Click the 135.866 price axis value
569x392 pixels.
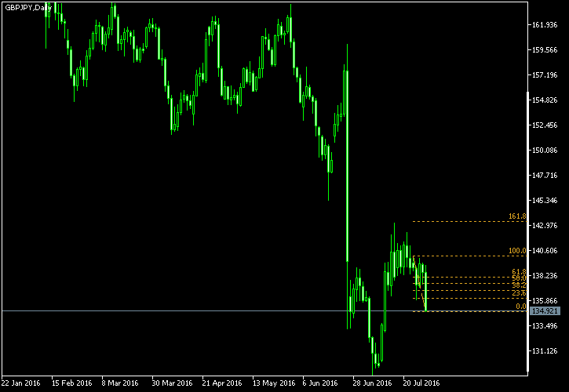(x=545, y=301)
